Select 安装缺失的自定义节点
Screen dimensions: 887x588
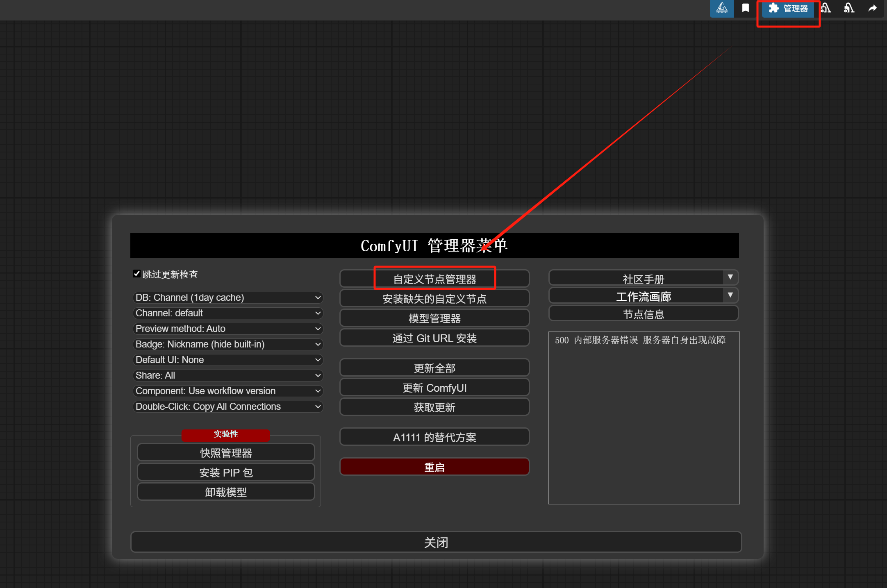click(x=434, y=299)
